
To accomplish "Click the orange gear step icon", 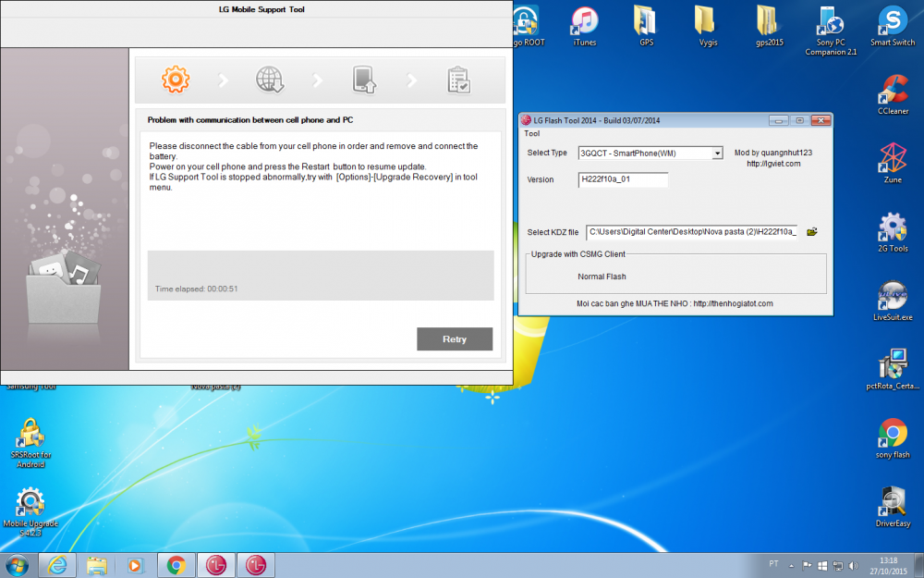I will pos(176,80).
